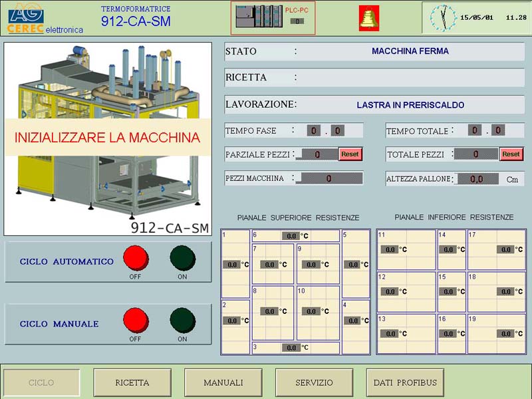
Task: Click the Pezzi Macchina value field
Action: [329, 178]
